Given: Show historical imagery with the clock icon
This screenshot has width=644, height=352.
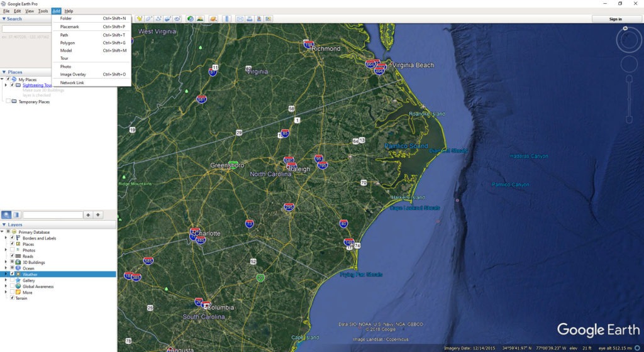Looking at the screenshot, I should pos(190,19).
